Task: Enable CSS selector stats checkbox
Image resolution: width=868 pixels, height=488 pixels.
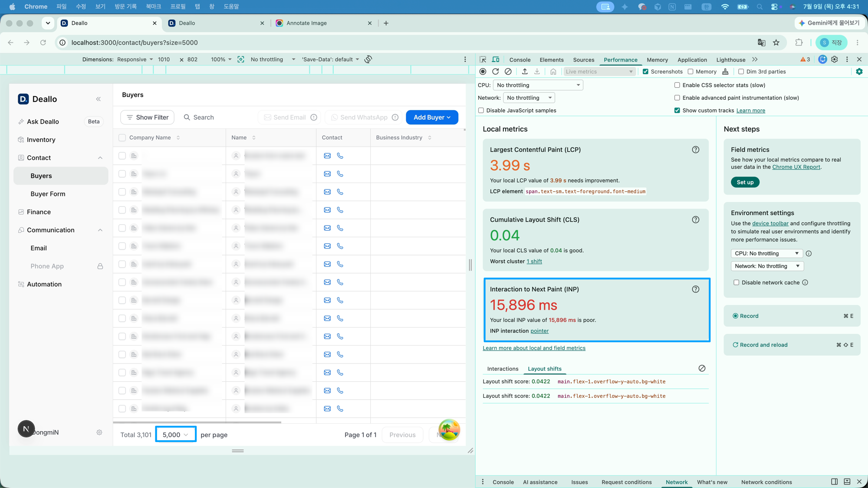Action: point(677,85)
